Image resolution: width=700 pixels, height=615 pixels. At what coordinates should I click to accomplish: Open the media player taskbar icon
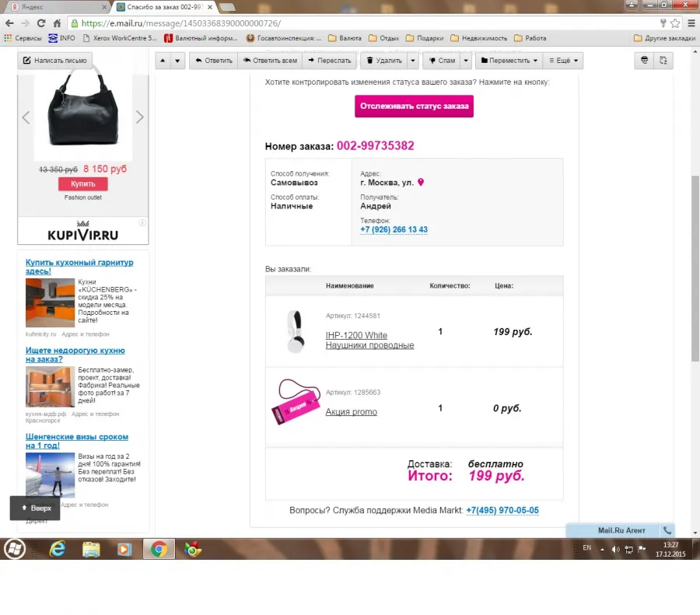124,549
